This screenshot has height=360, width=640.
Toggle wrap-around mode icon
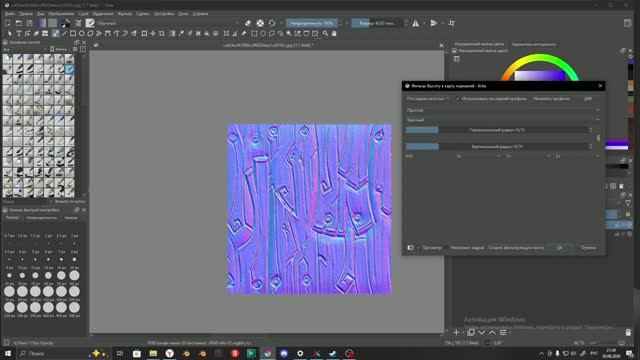451,23
